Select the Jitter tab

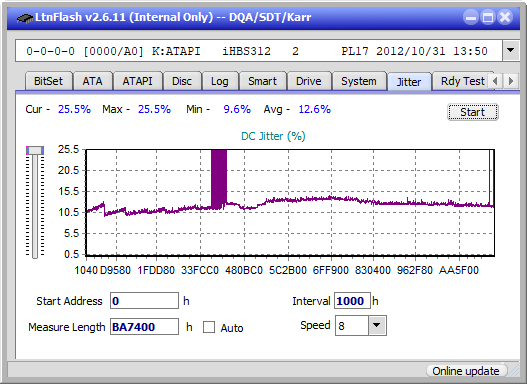pos(409,82)
